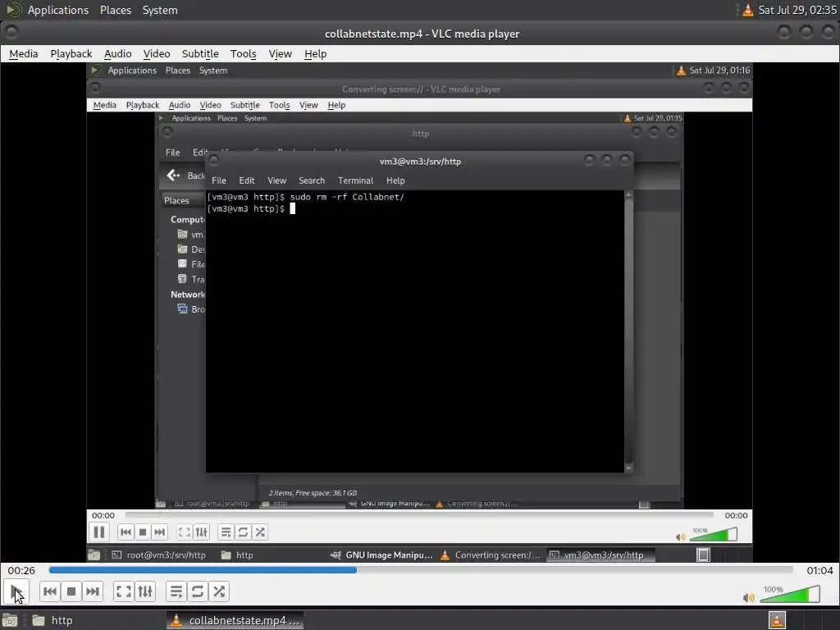Toggle the playlist in main VLC controls
The height and width of the screenshot is (630, 840).
176,591
